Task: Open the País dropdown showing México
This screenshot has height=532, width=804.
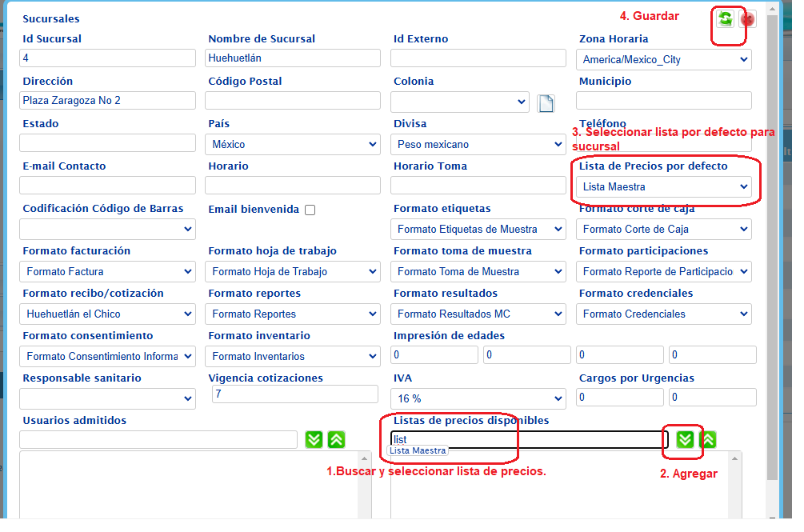Action: (292, 145)
